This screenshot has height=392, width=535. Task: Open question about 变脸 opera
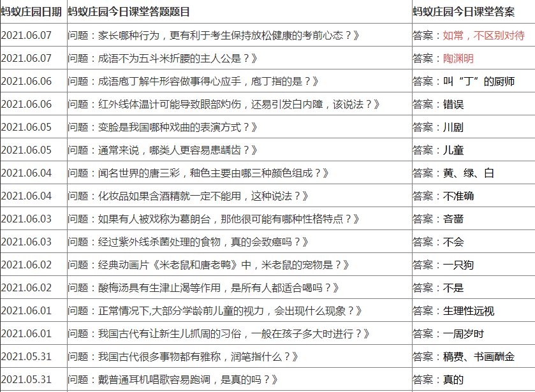point(163,127)
